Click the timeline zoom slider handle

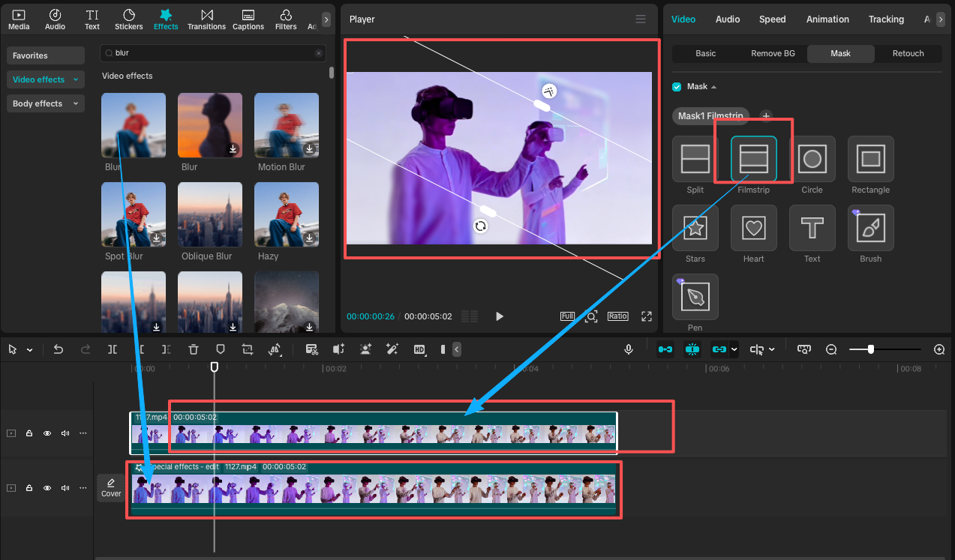tap(870, 349)
